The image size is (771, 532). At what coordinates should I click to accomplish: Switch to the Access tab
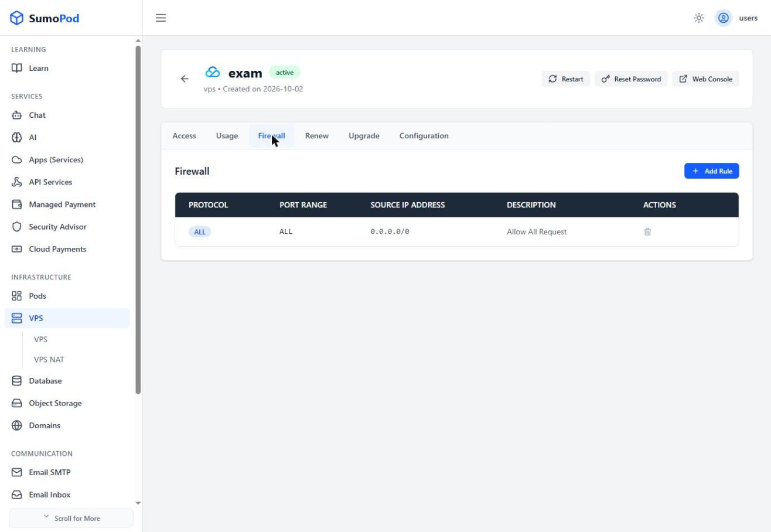point(184,136)
